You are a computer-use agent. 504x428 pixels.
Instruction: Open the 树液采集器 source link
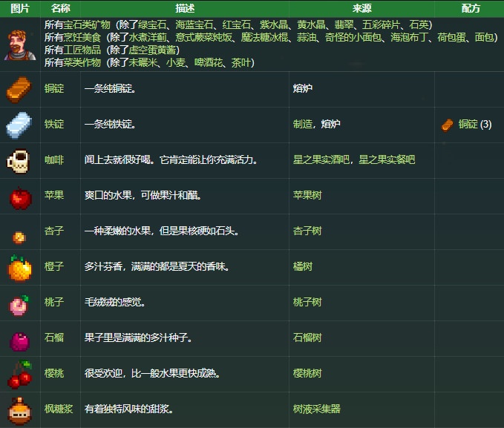click(317, 409)
